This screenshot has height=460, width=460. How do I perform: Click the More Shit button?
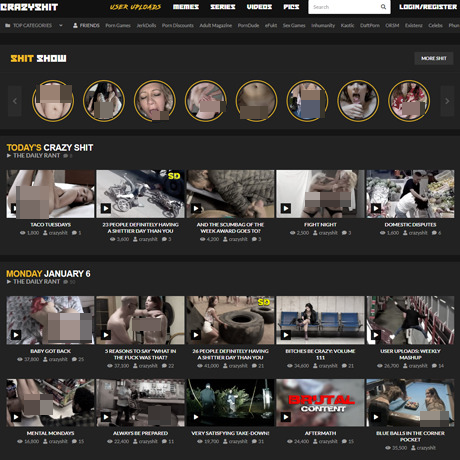[x=434, y=58]
